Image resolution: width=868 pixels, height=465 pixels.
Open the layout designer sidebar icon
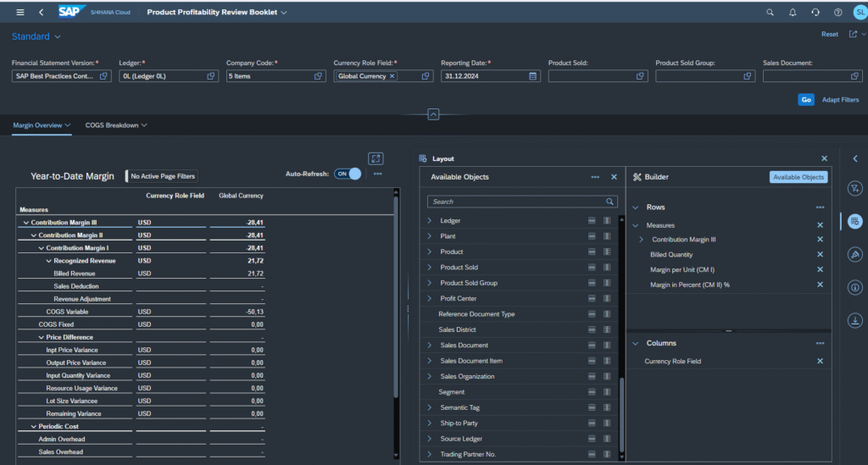[855, 221]
